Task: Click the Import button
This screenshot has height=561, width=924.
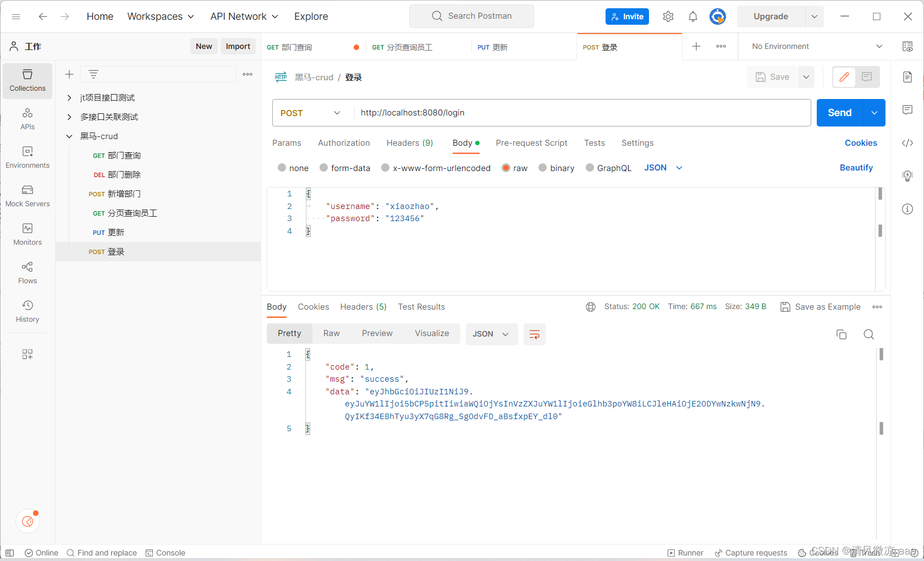Action: pos(238,46)
